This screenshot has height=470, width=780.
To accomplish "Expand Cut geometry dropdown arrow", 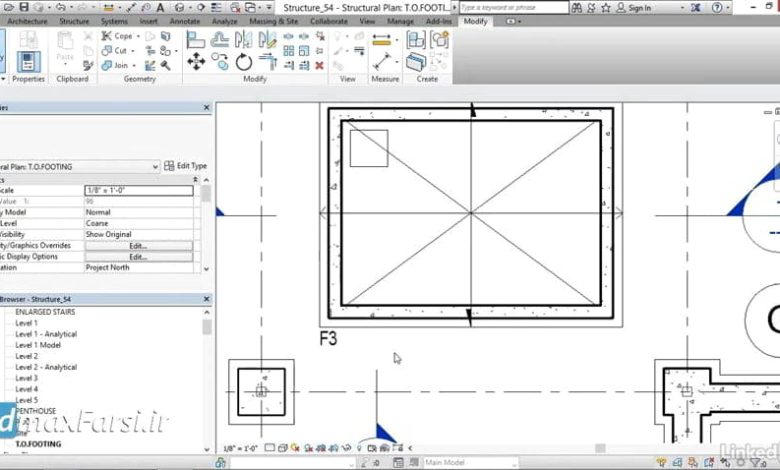I will 133,51.
